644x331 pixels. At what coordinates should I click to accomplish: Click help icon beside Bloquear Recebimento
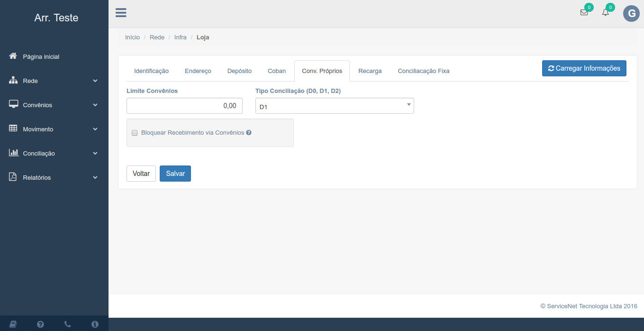pos(249,133)
